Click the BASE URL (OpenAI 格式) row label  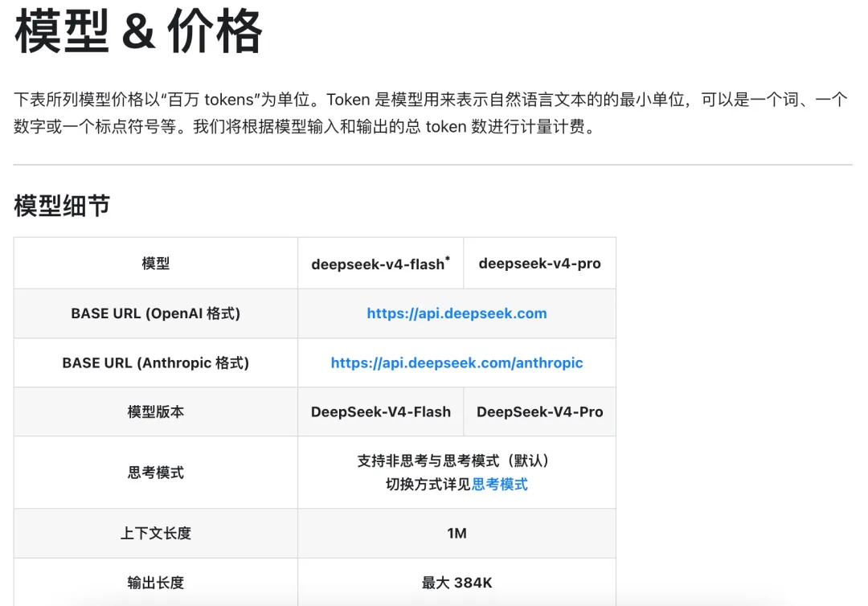point(156,313)
